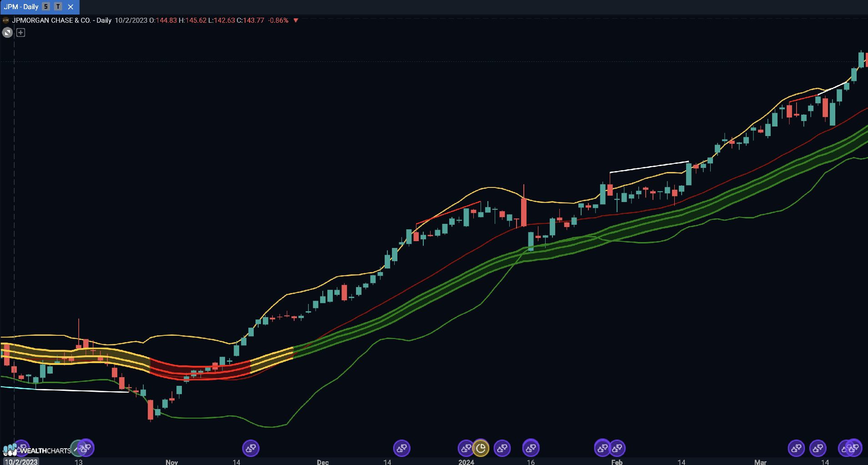This screenshot has height=465, width=868.
Task: Open the thumbs rating marker directly above Feb
Action: (617, 448)
